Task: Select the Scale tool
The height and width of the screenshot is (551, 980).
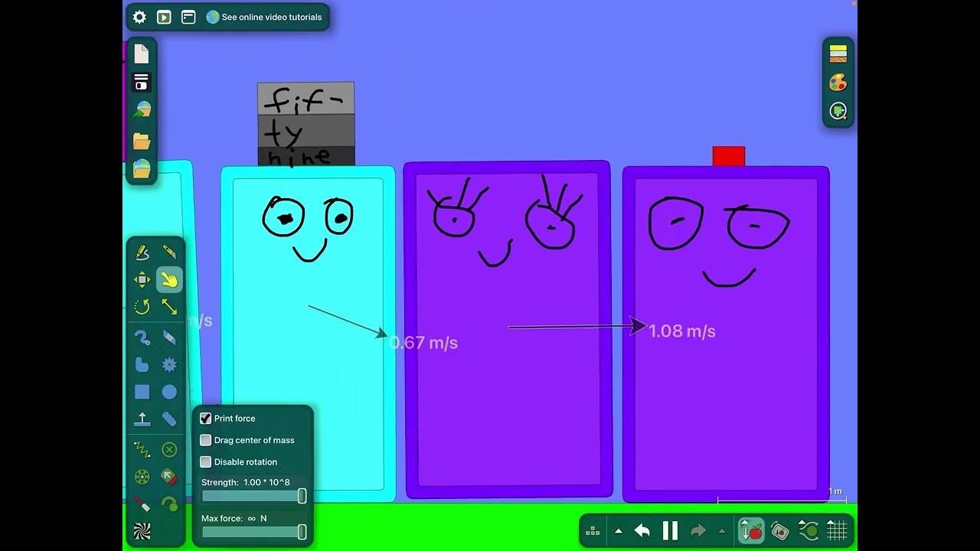Action: click(x=169, y=307)
